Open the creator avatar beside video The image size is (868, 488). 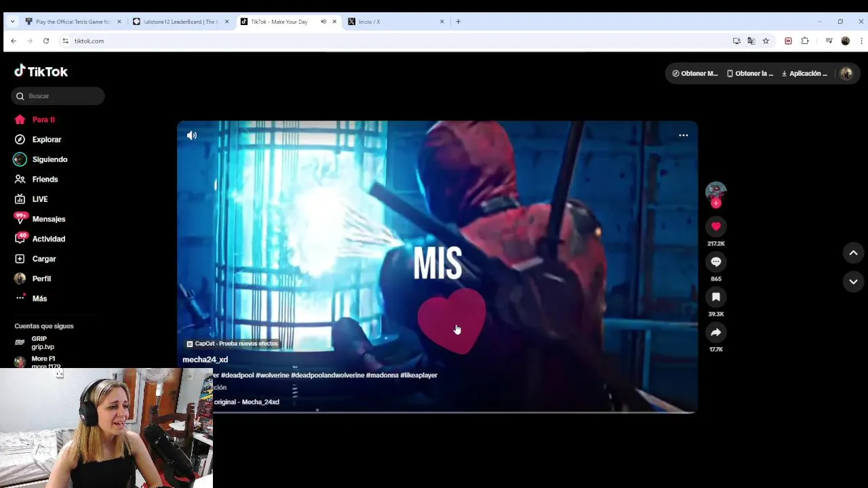click(x=715, y=191)
